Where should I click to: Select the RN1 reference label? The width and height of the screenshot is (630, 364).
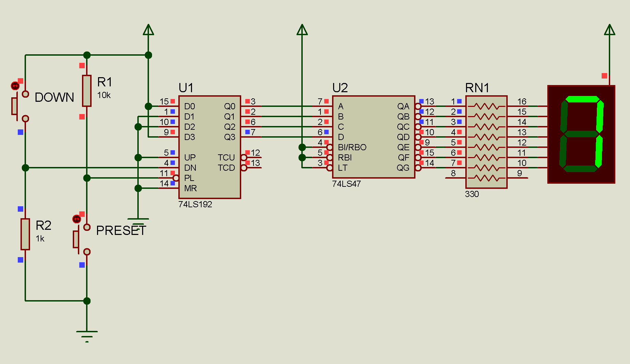477,88
